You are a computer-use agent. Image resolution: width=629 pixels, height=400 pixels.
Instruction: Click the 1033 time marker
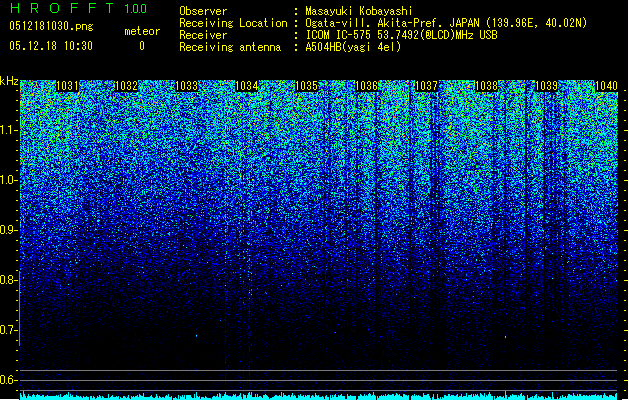click(187, 86)
